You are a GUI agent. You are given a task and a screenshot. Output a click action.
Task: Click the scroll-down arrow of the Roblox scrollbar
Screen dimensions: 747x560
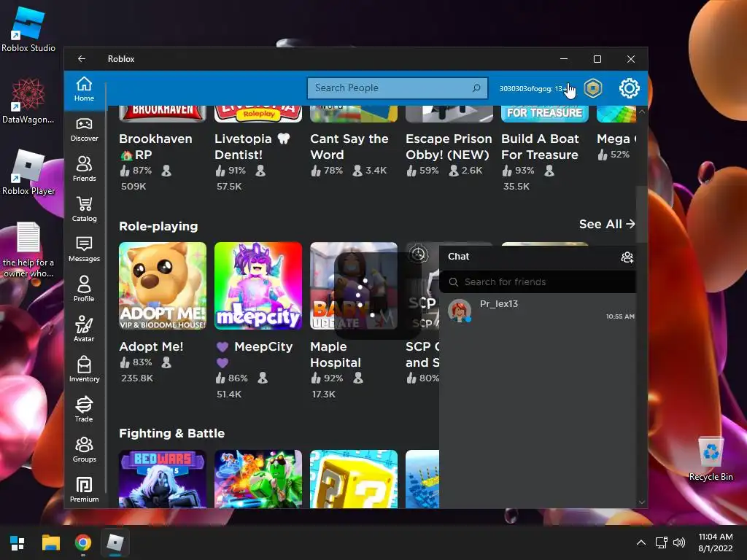coord(642,502)
